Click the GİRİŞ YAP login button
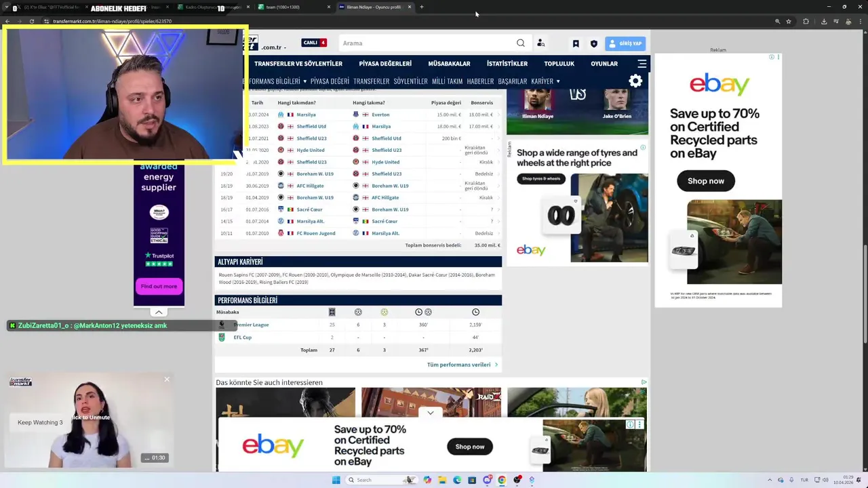Viewport: 868px width, 488px height. click(x=625, y=43)
